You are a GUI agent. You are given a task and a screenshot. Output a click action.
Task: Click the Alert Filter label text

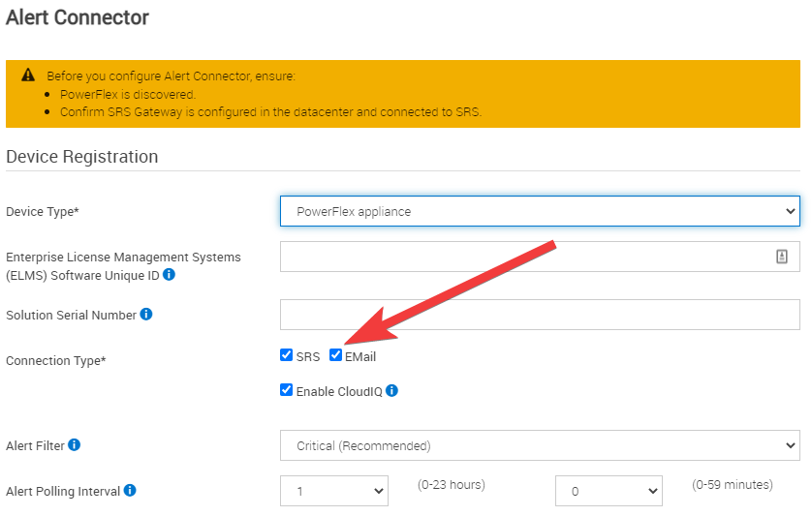coord(35,445)
